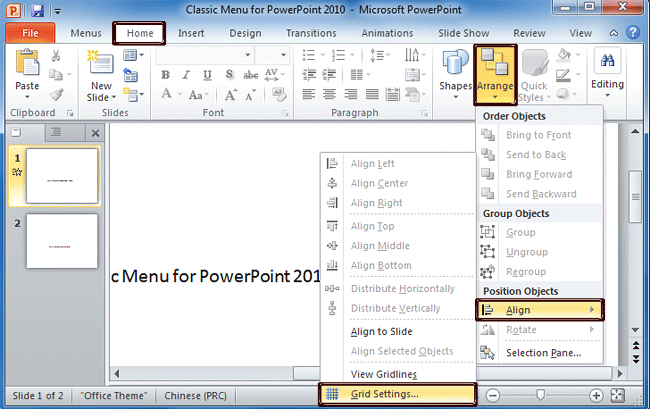This screenshot has height=409, width=650.
Task: Open the font name combo box
Action: pos(204,55)
